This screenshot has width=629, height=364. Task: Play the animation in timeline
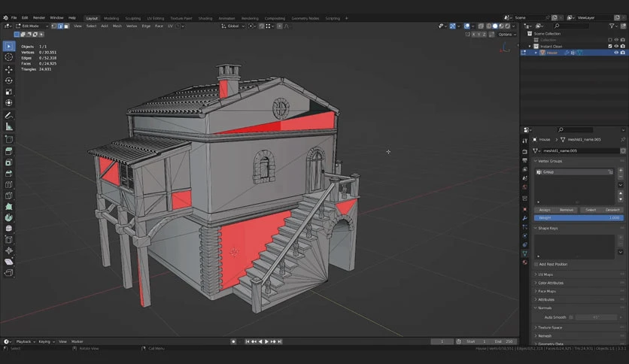coord(266,341)
